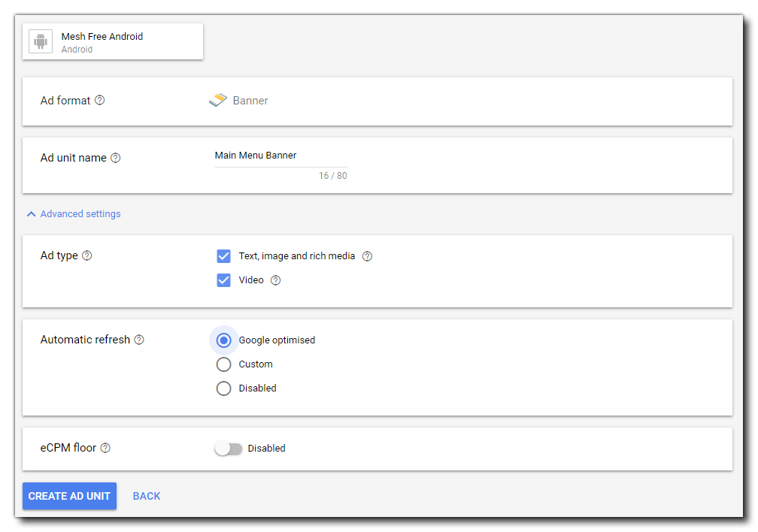The width and height of the screenshot is (758, 532).
Task: Collapse the Advanced settings section
Action: (74, 214)
